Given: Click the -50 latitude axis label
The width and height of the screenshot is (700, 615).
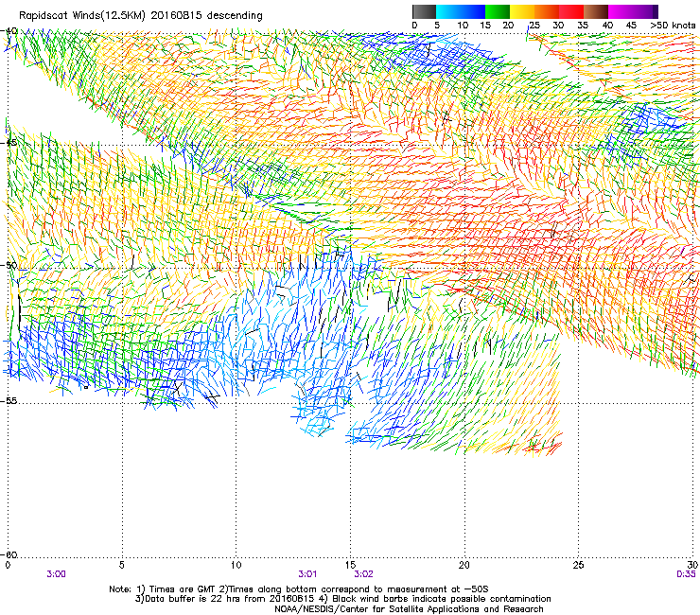Looking at the screenshot, I should coord(9,265).
